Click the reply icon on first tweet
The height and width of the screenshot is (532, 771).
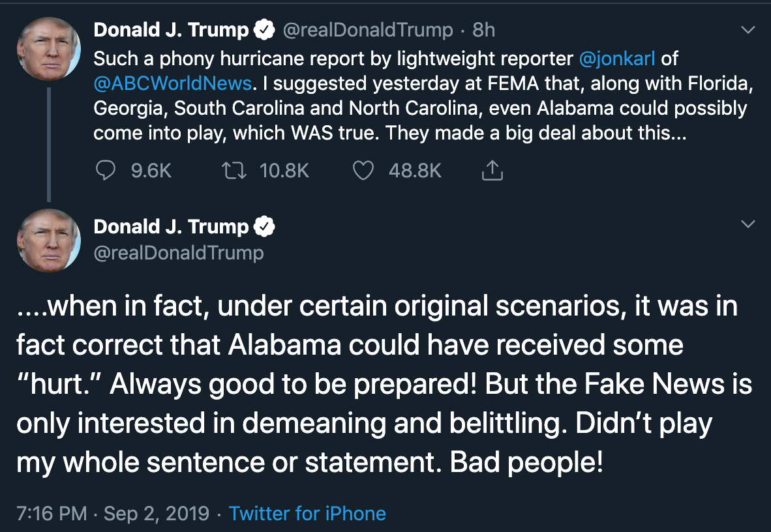click(x=106, y=171)
